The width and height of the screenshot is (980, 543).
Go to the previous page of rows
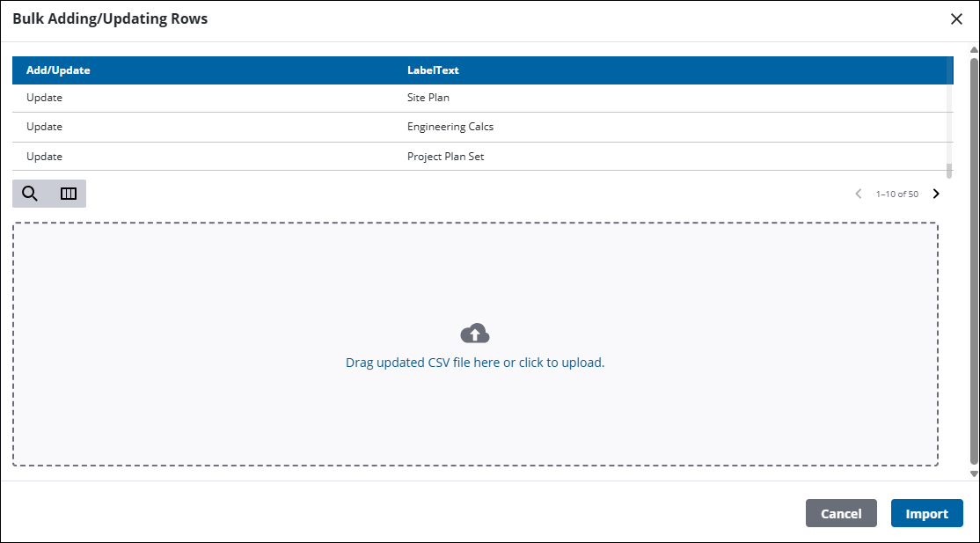[x=859, y=194]
